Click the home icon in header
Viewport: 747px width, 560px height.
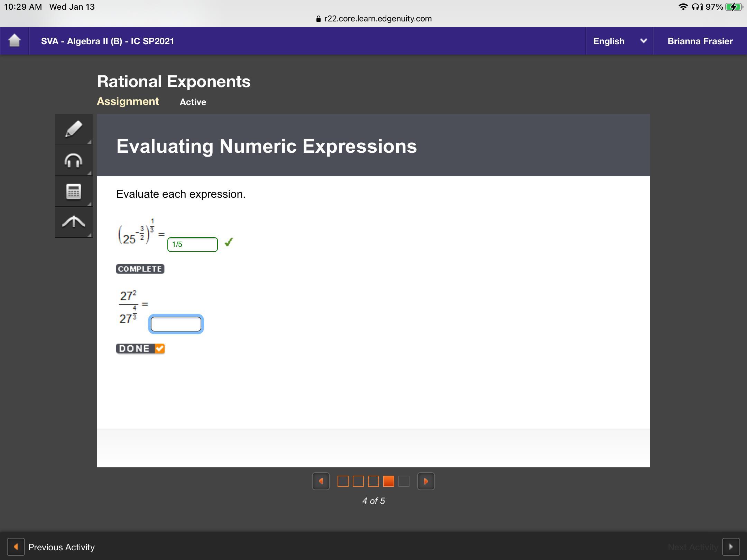point(15,41)
